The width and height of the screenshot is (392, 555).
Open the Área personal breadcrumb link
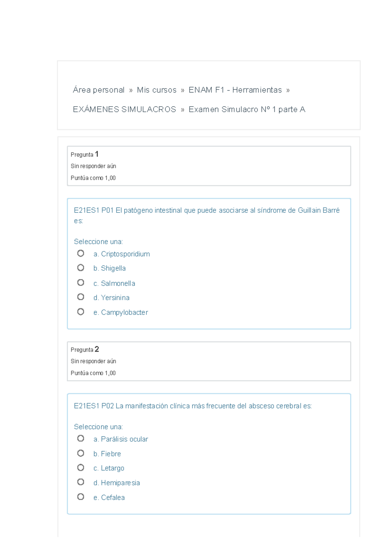[99, 90]
